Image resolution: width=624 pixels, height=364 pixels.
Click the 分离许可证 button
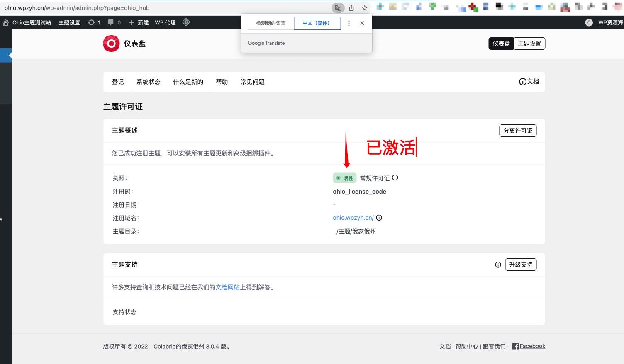[x=518, y=131]
